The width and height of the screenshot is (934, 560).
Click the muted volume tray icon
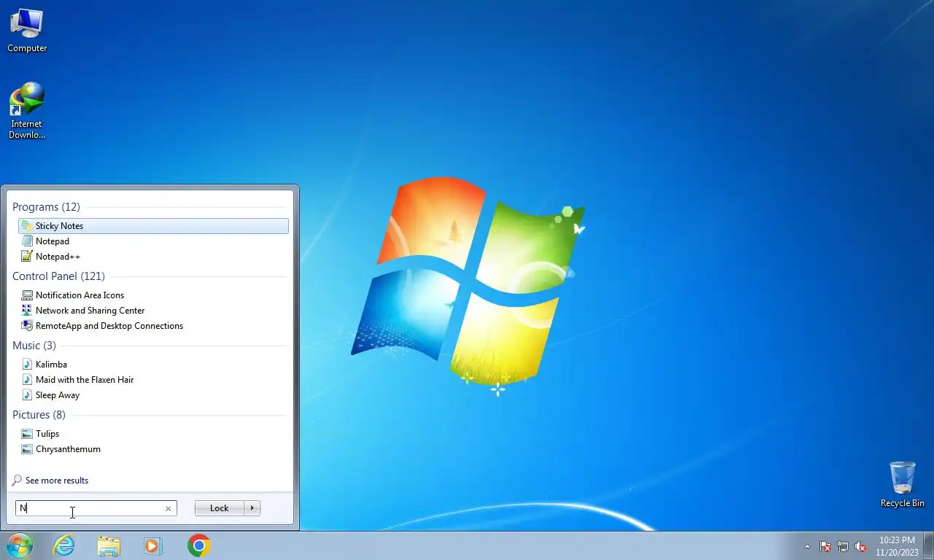[x=860, y=546]
